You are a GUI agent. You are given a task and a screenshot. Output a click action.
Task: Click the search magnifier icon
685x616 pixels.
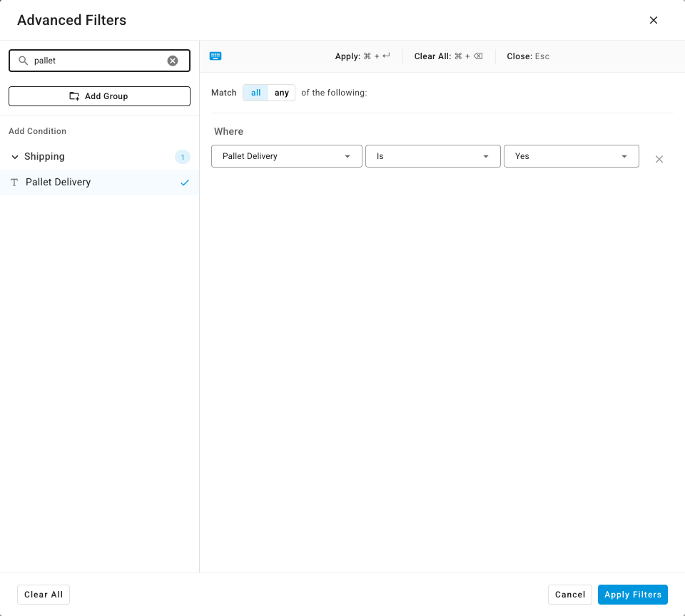23,61
